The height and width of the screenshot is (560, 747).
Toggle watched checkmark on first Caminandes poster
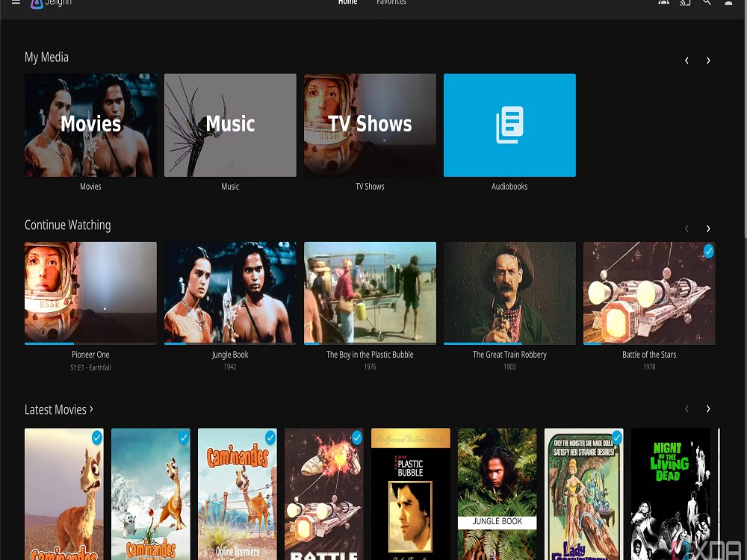[x=96, y=437]
